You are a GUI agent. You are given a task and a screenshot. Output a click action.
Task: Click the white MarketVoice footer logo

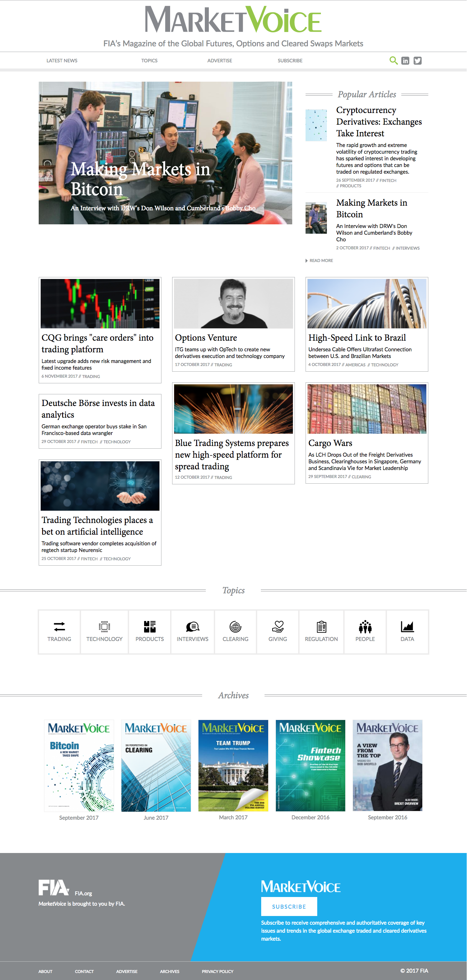coord(301,886)
